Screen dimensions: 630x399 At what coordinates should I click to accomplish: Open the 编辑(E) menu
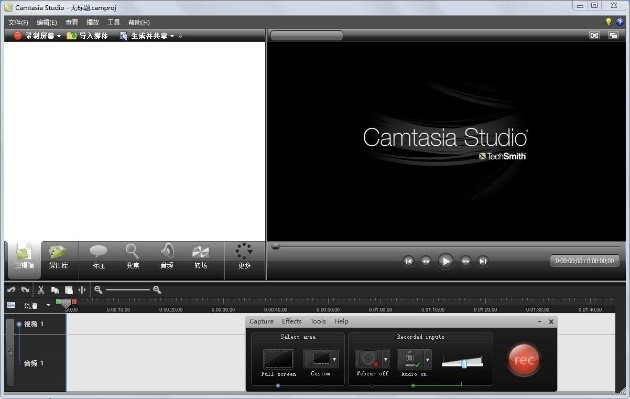point(47,23)
